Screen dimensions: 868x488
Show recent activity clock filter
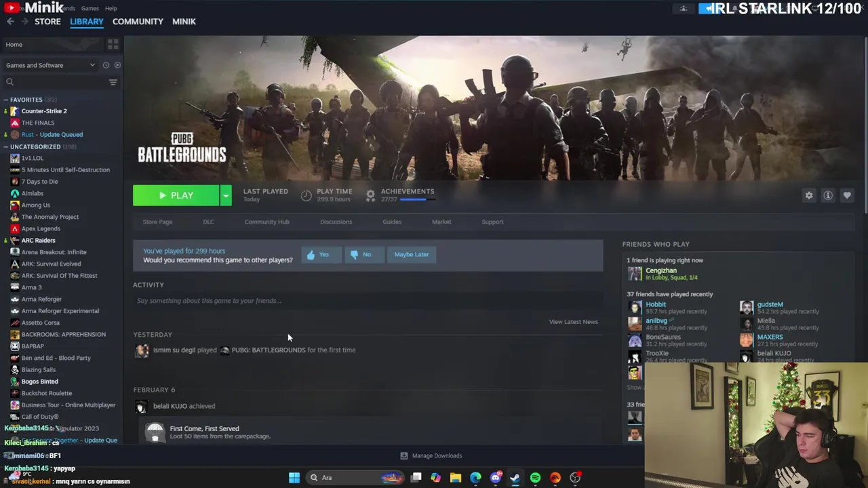(x=106, y=65)
